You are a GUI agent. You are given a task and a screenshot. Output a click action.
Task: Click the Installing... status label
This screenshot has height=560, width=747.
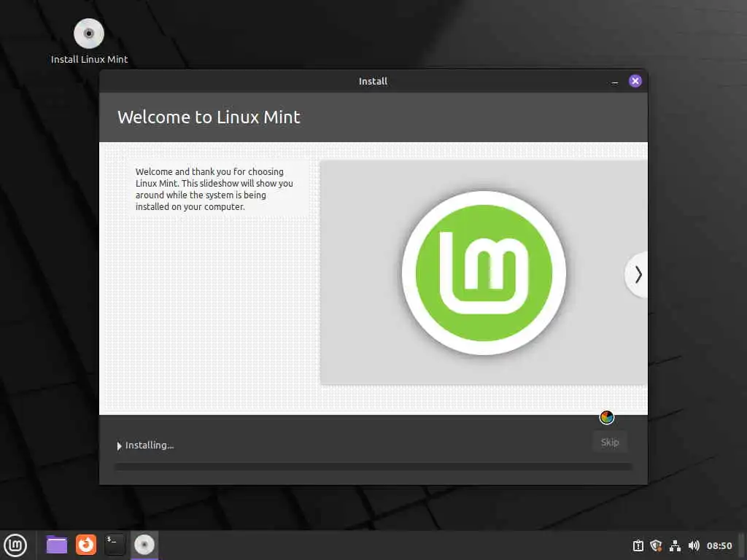tap(150, 446)
